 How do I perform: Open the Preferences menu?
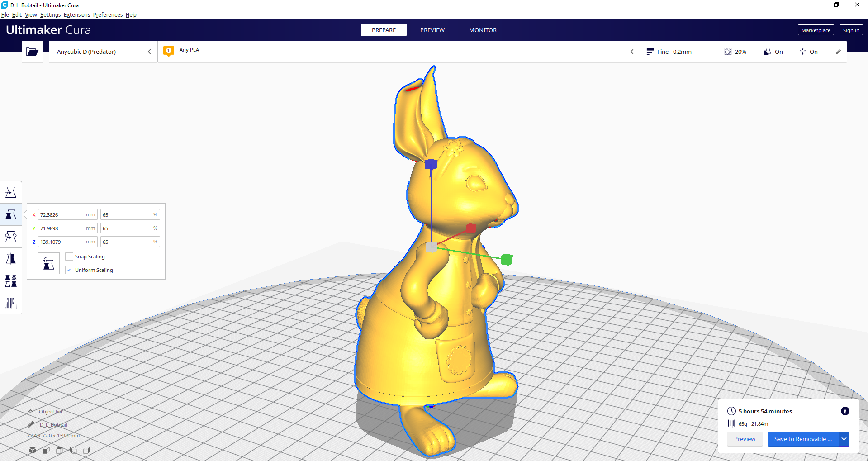[x=108, y=14]
